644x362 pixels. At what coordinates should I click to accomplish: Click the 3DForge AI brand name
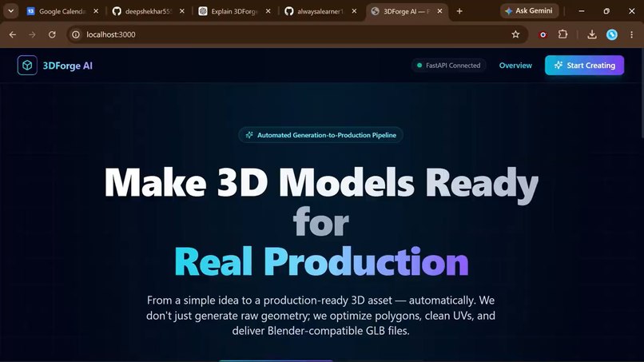click(68, 66)
